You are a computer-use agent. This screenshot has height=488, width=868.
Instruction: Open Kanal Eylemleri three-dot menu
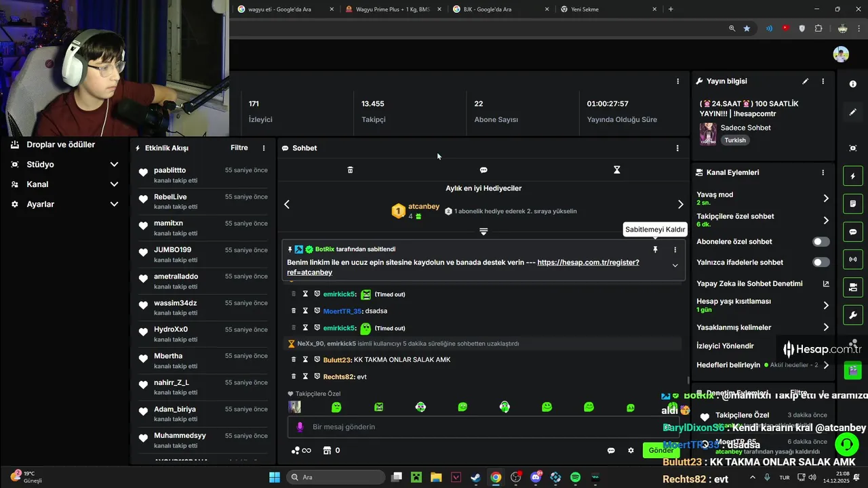point(823,173)
